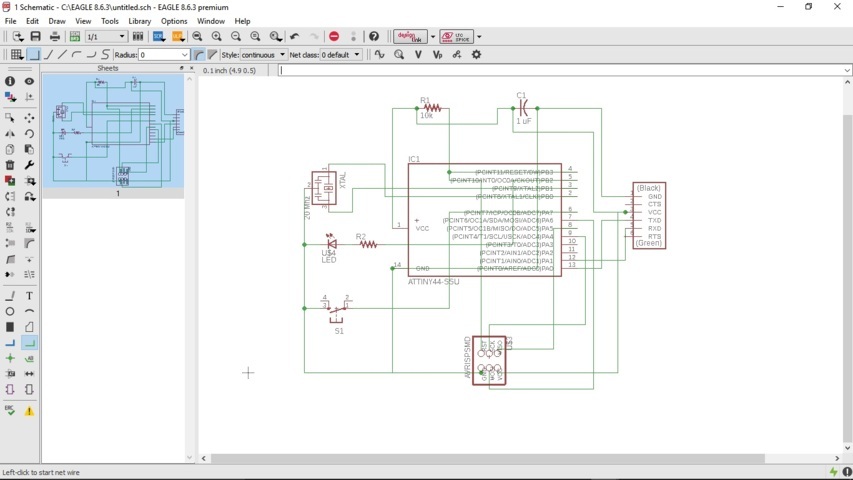
Task: Select the Polygon tool
Action: click(29, 327)
